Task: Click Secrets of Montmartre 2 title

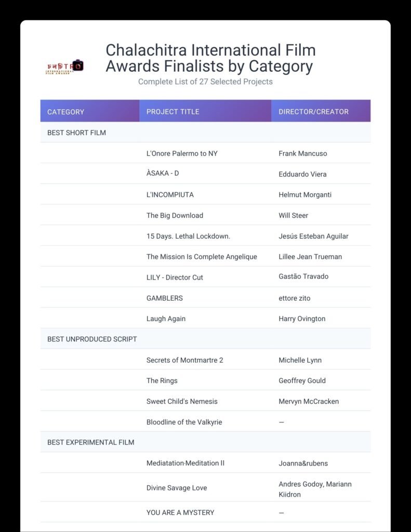Action: pos(184,360)
